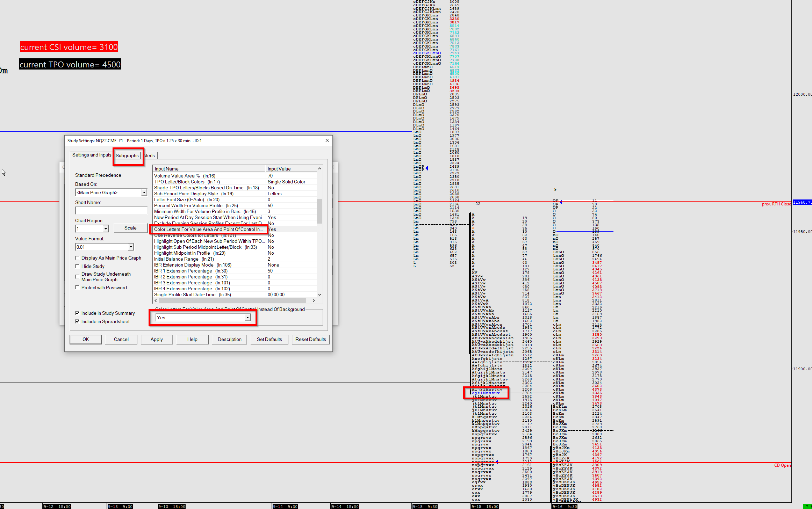Select Percent Width For Volume Profile row
812x509 pixels.
235,205
